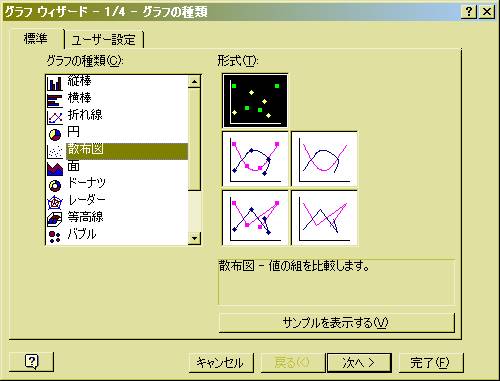Choose the バブル bubble chart icon
Screen dimensions: 500x381
tap(55, 237)
